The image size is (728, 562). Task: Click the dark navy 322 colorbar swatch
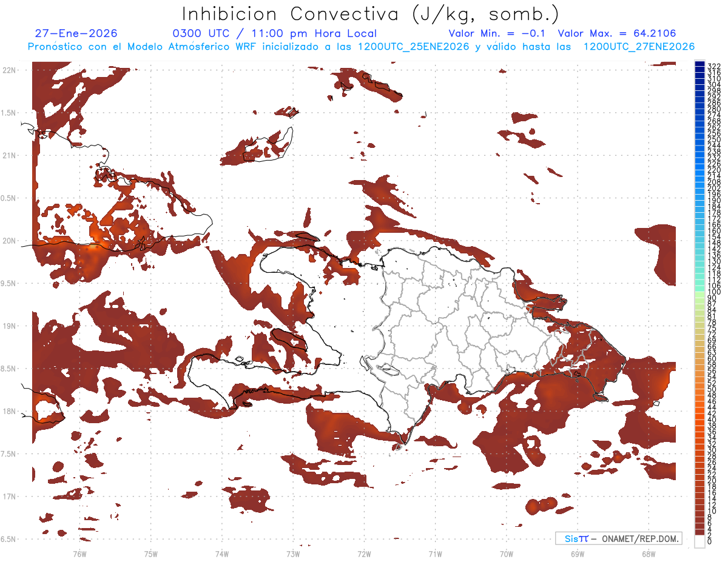700,64
